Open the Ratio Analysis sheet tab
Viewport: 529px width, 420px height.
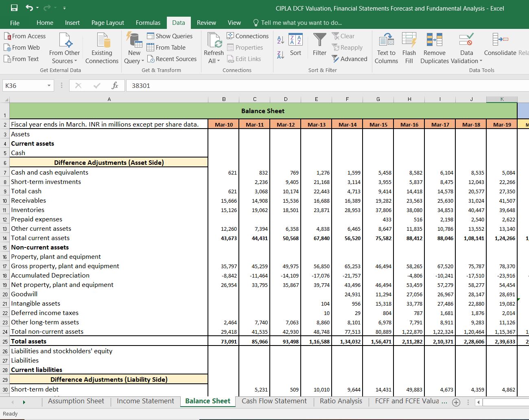[341, 401]
